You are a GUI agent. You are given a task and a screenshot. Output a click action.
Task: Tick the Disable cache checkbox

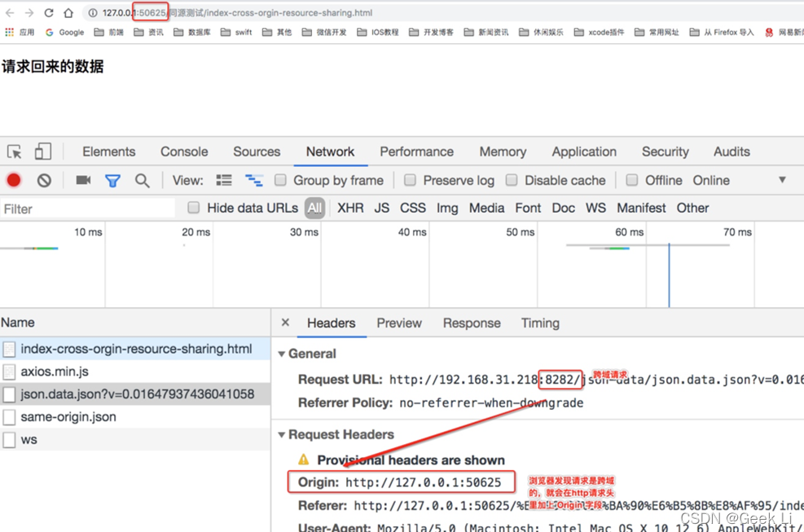pos(512,180)
